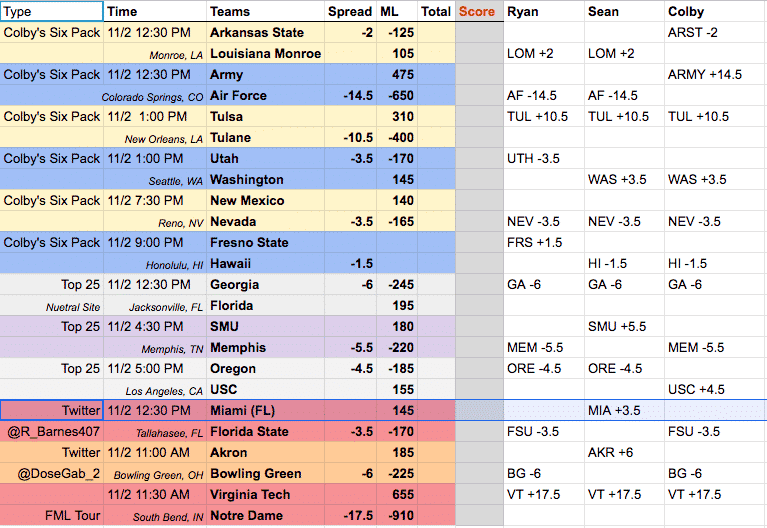This screenshot has width=767, height=528.
Task: Select the Colby column header cell
Action: click(x=715, y=11)
